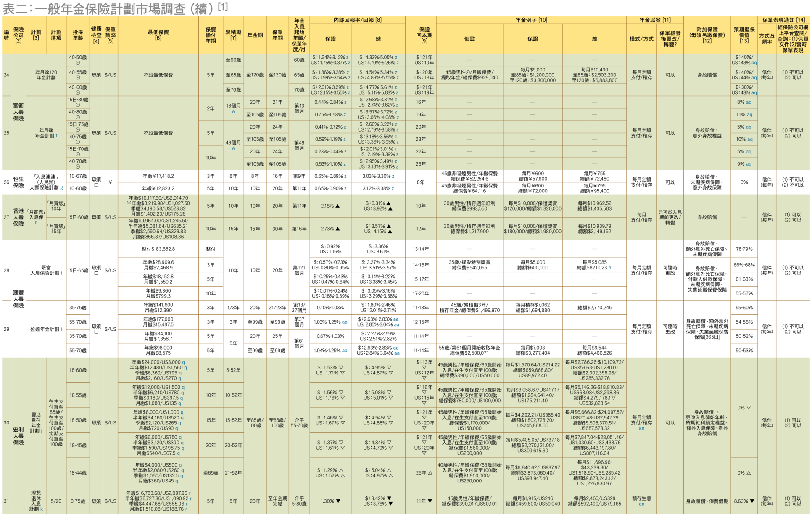The width and height of the screenshot is (812, 522).
Task: Click the cell 只可於入息期前更改/轉變
Action: [670, 217]
